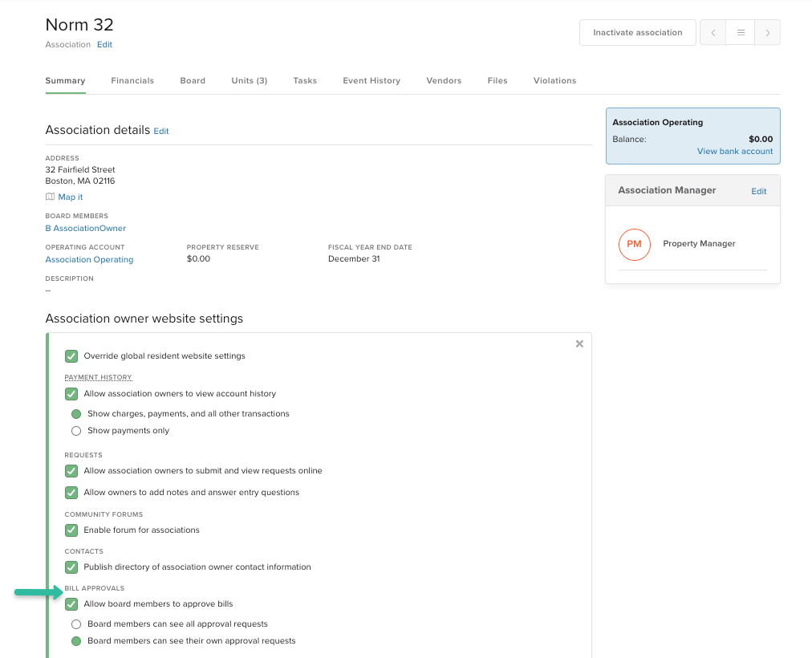Click the PM manager avatar
Image resolution: width=812 pixels, height=658 pixels.
click(635, 245)
